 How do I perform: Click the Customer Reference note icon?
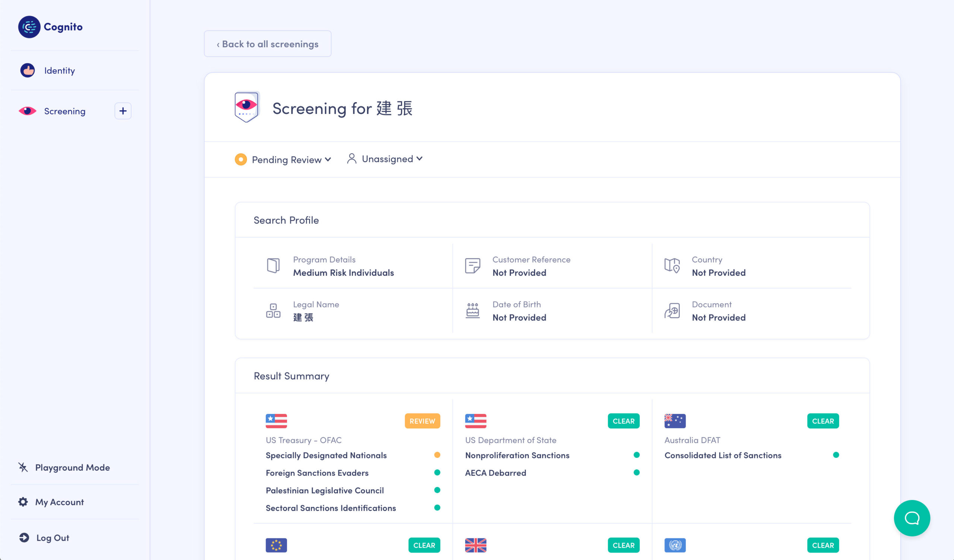pos(473,266)
